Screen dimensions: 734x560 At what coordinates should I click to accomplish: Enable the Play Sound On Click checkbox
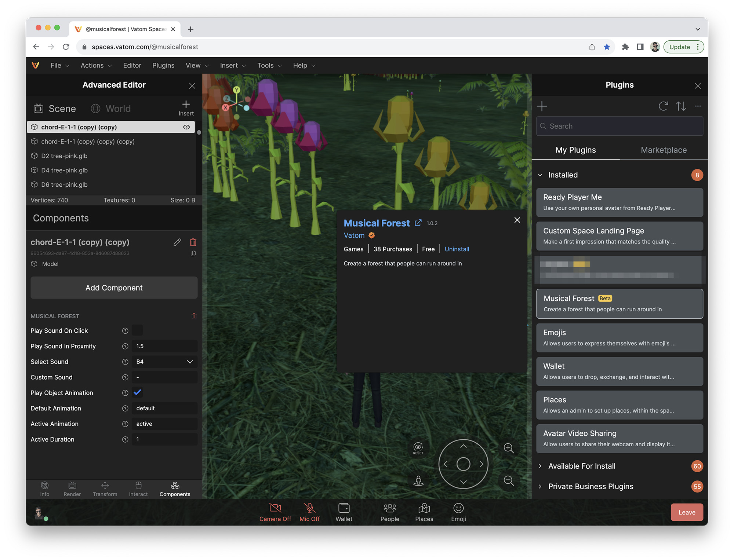point(138,331)
